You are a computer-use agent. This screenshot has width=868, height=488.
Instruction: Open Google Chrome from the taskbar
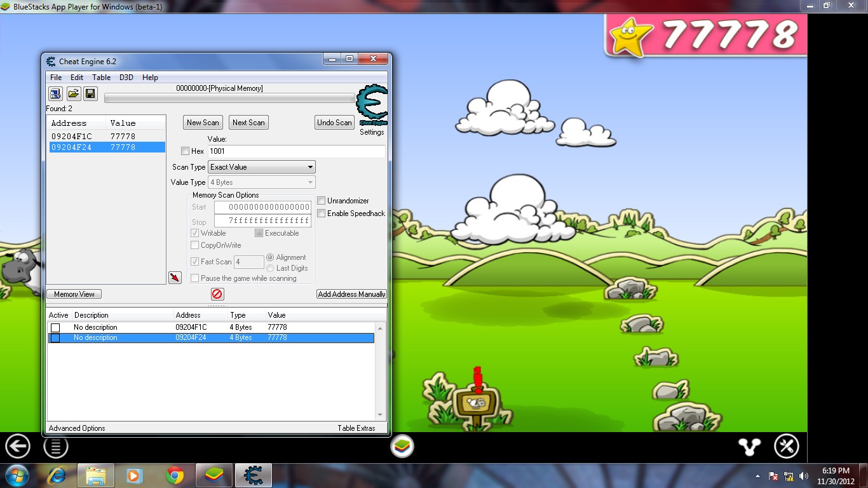pyautogui.click(x=175, y=475)
